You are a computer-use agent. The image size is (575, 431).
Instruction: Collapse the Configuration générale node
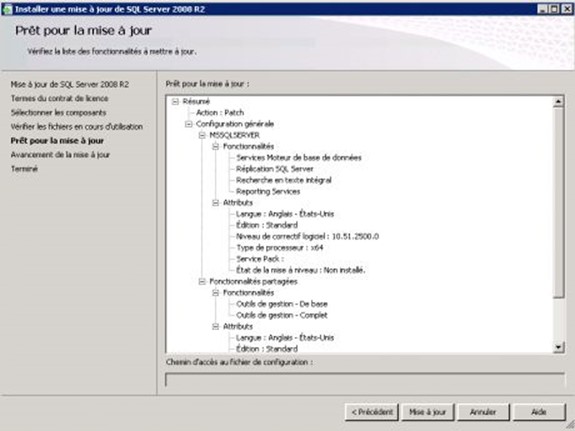[x=188, y=124]
